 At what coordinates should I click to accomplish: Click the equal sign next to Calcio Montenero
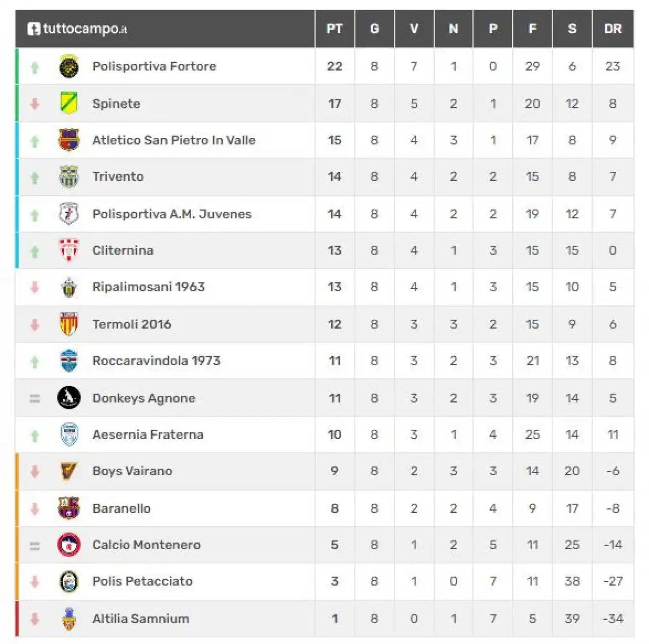pyautogui.click(x=34, y=546)
